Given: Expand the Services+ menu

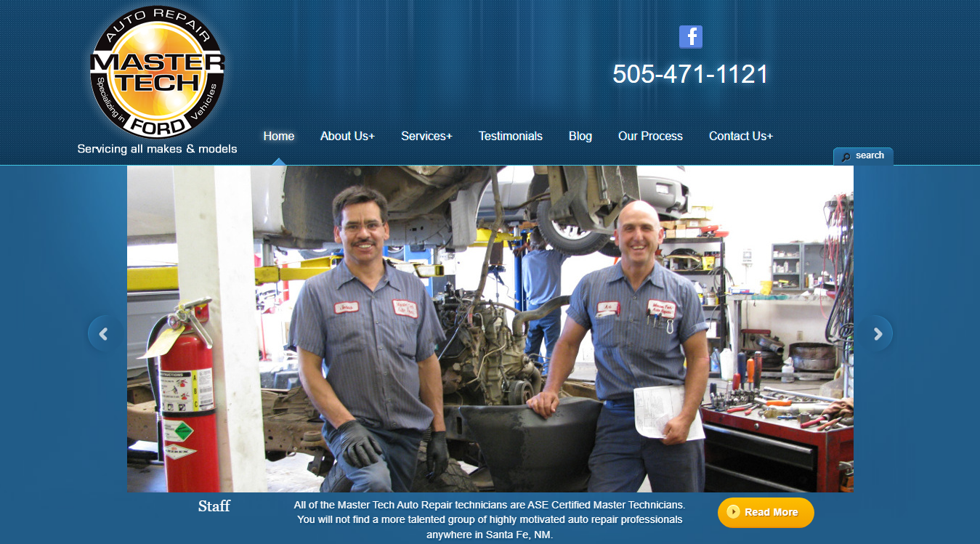Looking at the screenshot, I should [x=426, y=136].
